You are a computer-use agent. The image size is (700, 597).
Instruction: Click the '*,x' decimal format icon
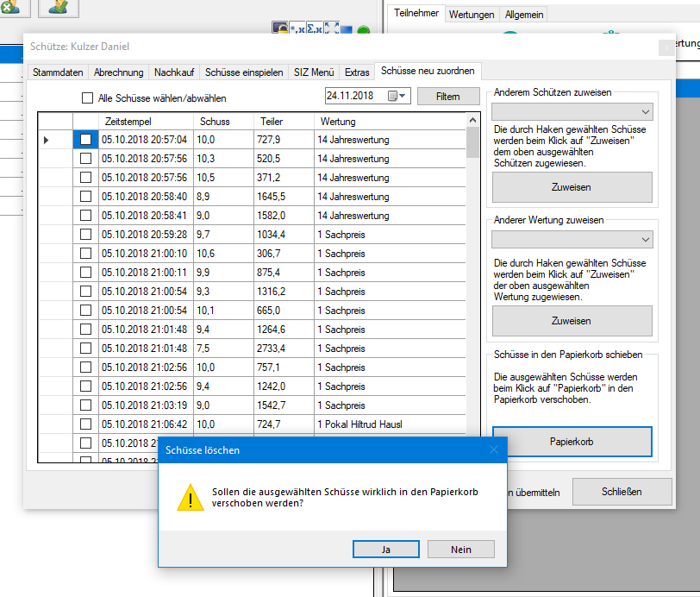point(296,28)
